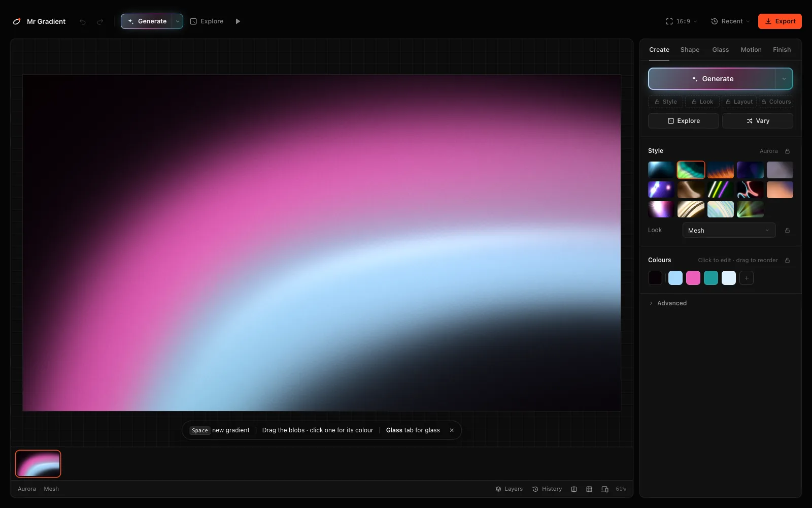Select the cream curved bands style thumbnail
This screenshot has width=812, height=508.
pos(691,209)
